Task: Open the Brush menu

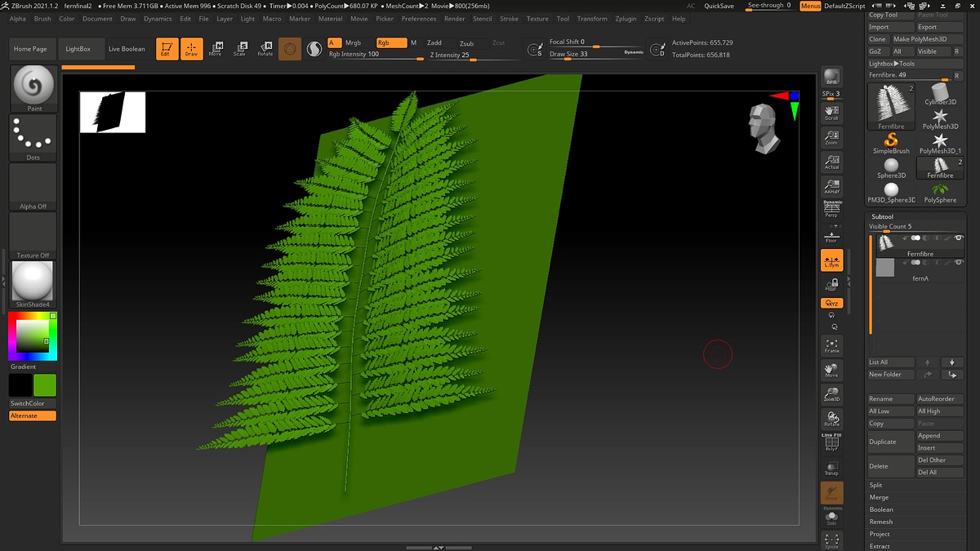Action: [42, 19]
